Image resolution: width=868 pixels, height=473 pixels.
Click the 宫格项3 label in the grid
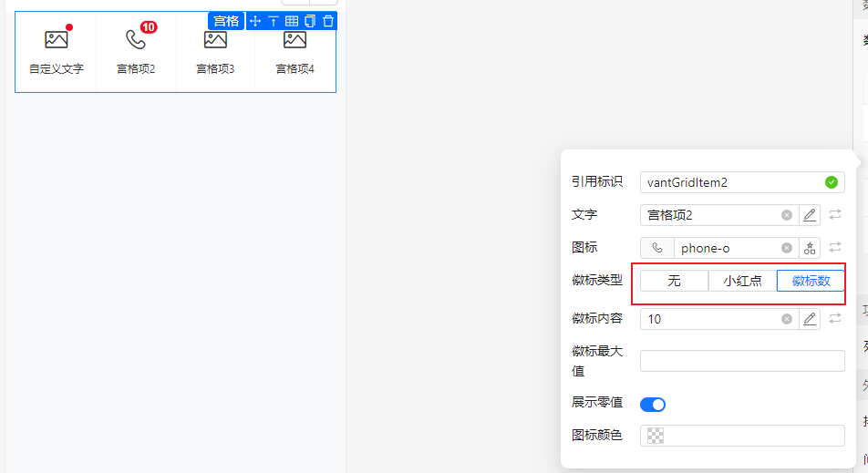[215, 68]
